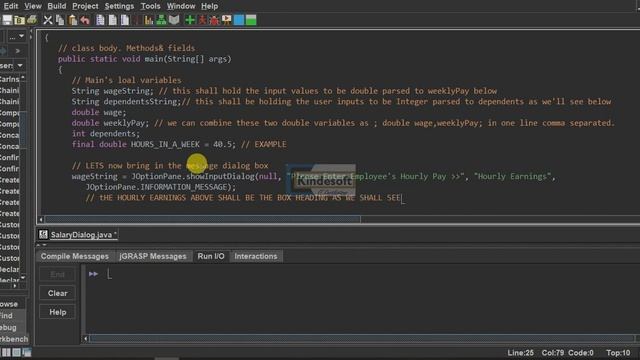The image size is (640, 360).
Task: Open the View menu
Action: [33, 6]
